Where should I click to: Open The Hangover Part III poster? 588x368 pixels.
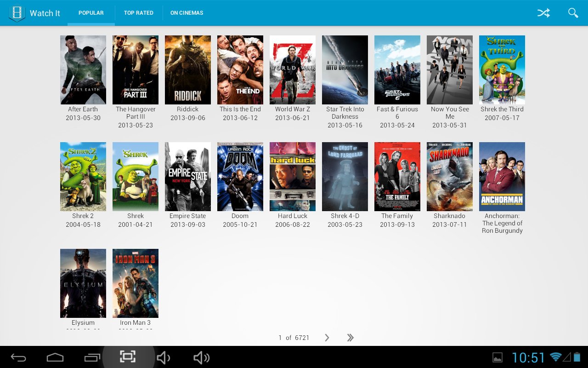coord(136,70)
